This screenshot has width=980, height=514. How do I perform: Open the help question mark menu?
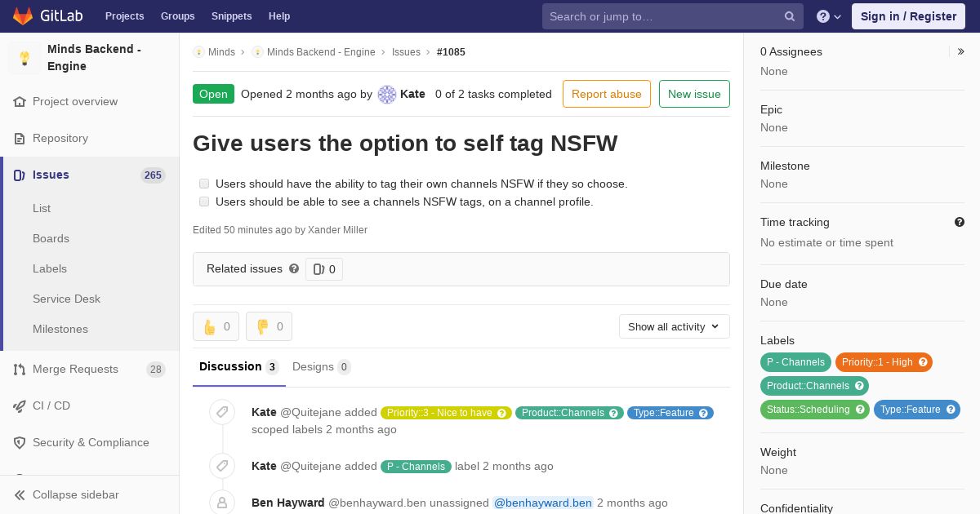click(829, 16)
